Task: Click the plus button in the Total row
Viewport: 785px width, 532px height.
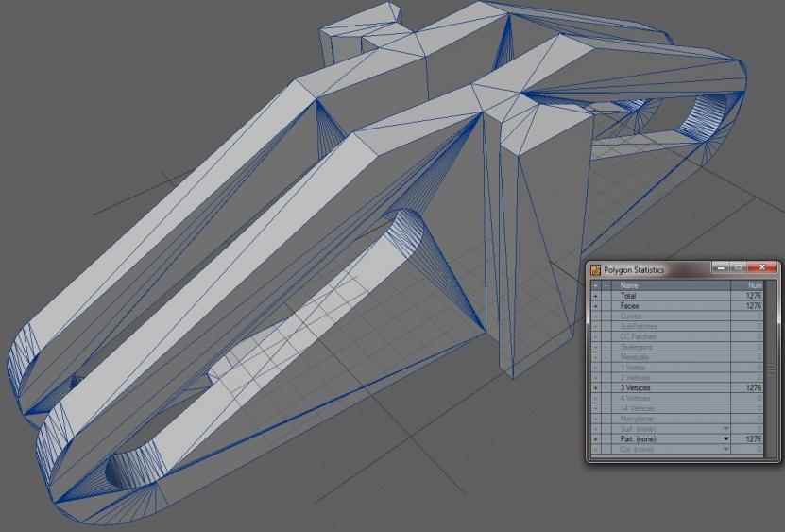Action: (x=595, y=296)
